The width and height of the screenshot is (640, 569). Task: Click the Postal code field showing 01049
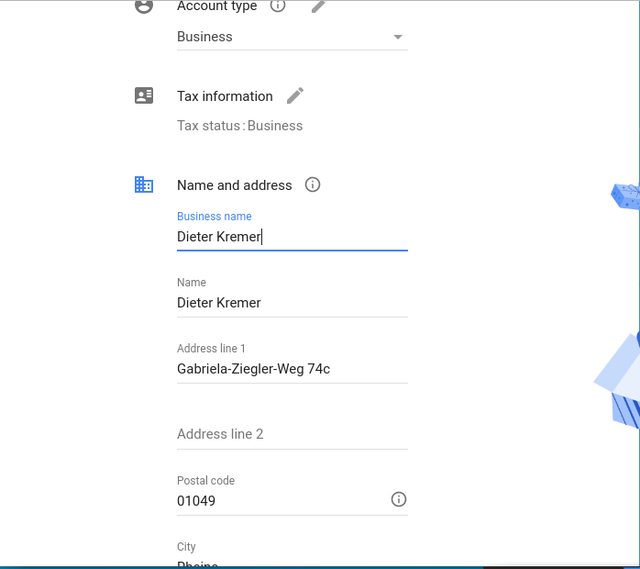[280, 500]
